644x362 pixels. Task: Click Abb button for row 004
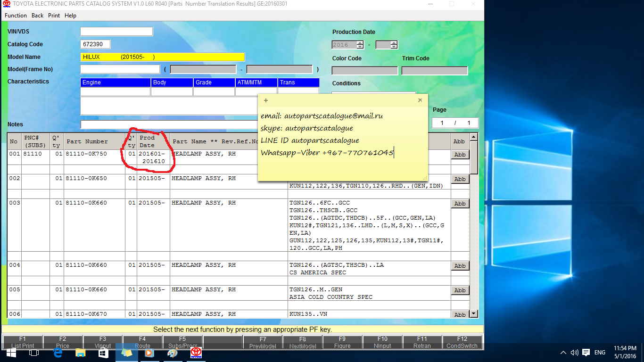[x=460, y=266]
